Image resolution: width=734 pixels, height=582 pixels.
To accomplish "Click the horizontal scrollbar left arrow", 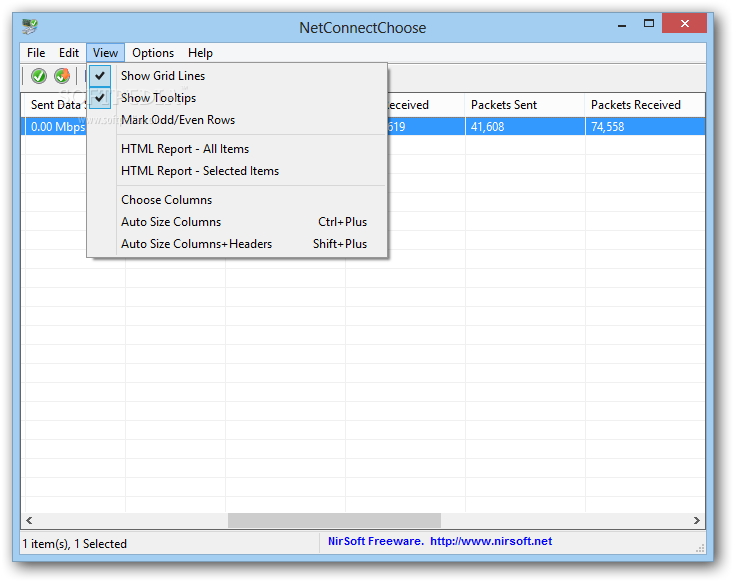I will (x=29, y=520).
